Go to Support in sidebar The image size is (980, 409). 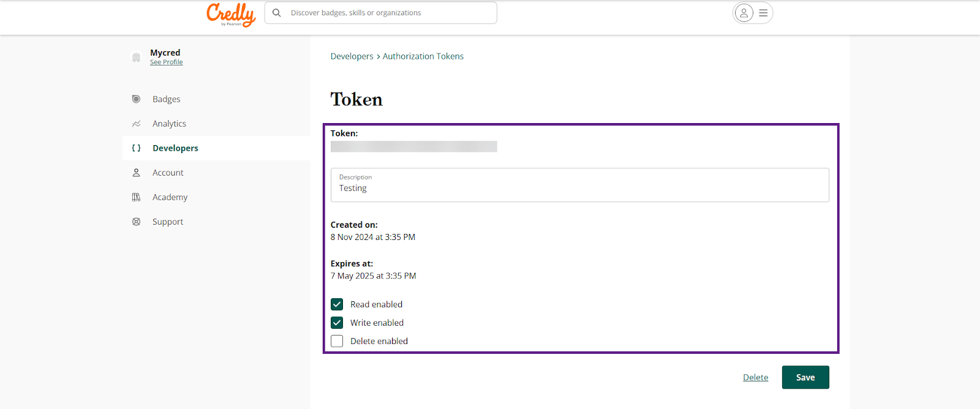click(x=168, y=222)
